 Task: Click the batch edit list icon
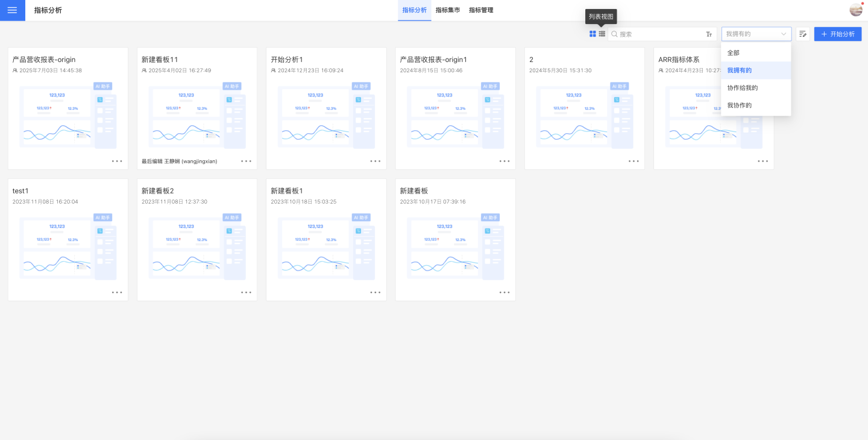point(802,34)
